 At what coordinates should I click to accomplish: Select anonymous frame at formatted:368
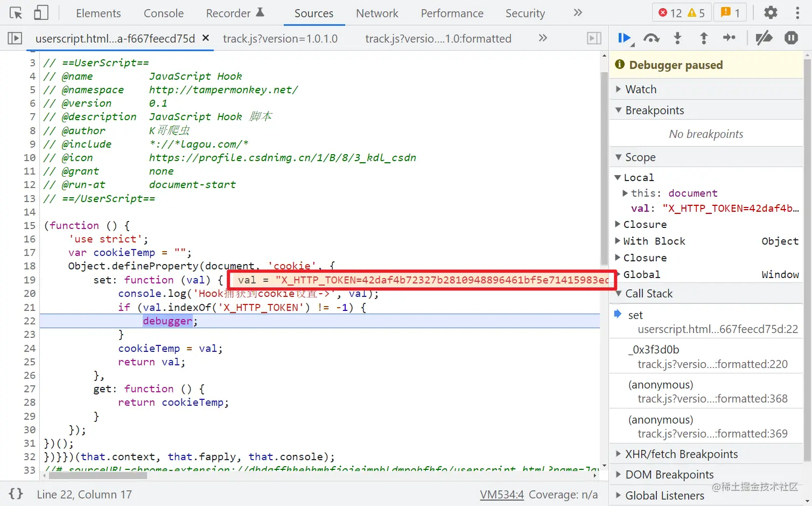(x=706, y=392)
